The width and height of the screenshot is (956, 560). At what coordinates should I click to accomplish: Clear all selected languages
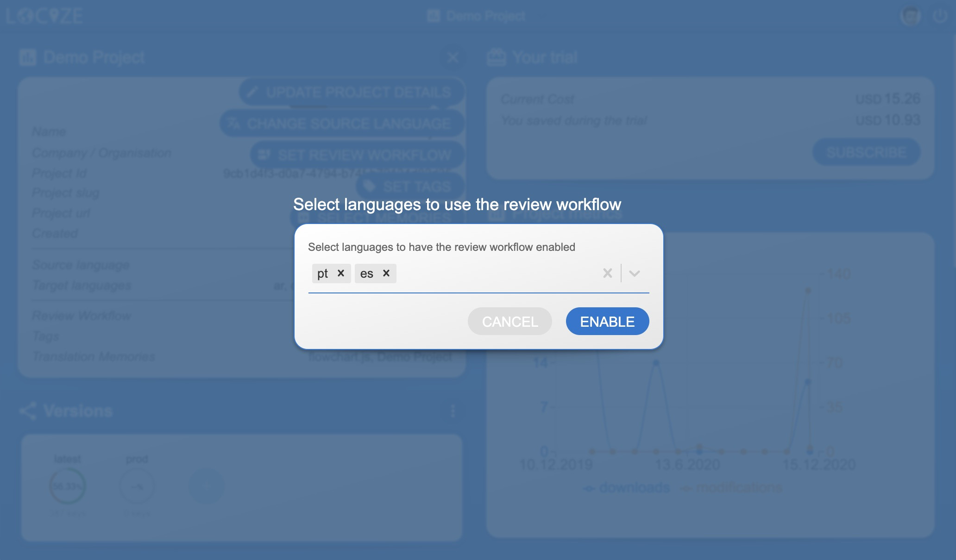tap(607, 273)
